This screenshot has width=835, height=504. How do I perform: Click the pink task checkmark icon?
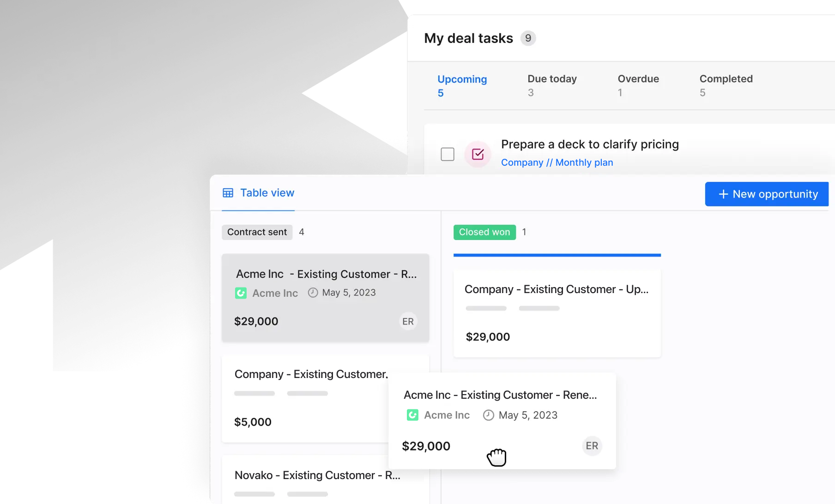point(478,154)
